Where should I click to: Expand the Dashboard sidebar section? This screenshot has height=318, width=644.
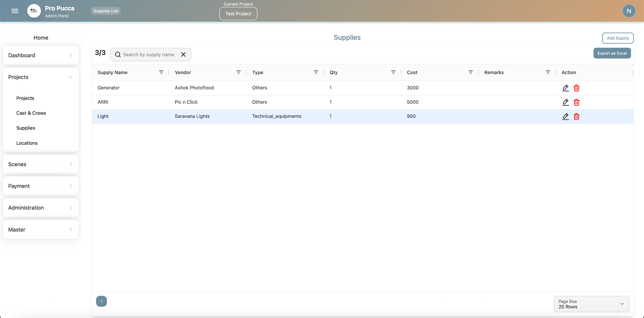coord(41,55)
